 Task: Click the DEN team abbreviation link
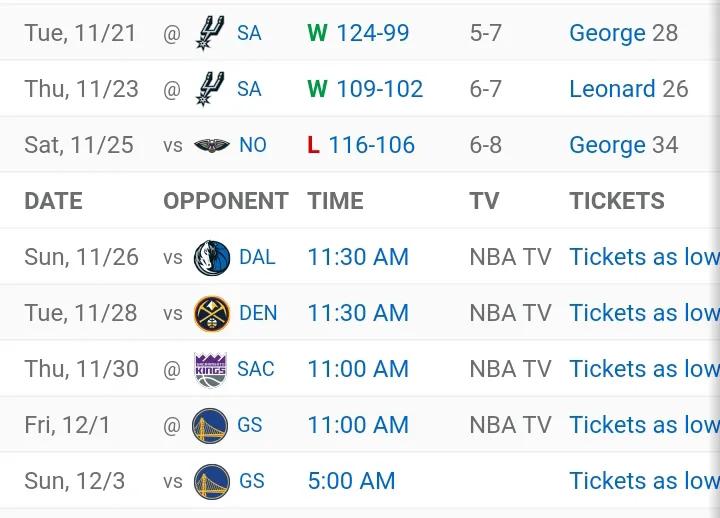[x=258, y=313]
